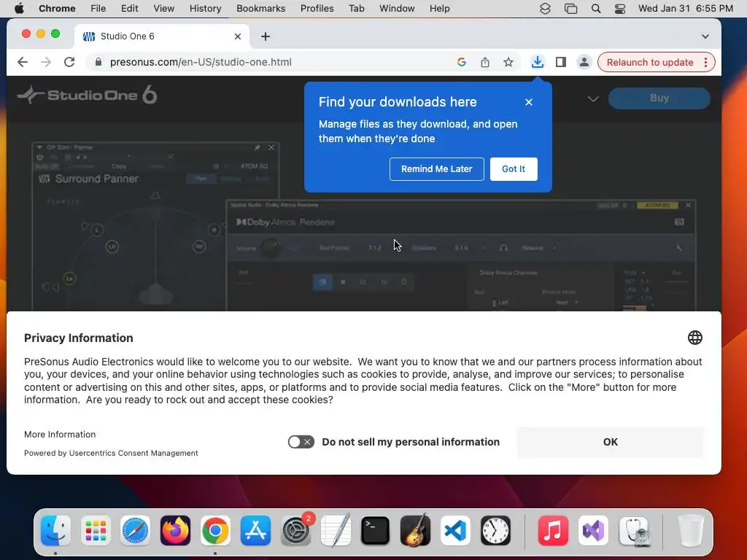Launch GarageBand from the Dock
This screenshot has height=560, width=747.
coord(415,531)
